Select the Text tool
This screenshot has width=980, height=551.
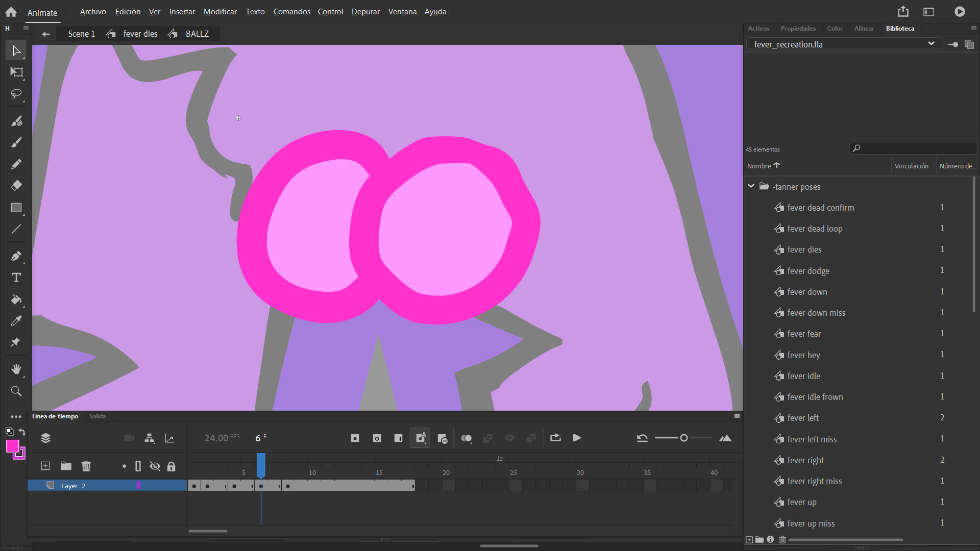(x=16, y=278)
